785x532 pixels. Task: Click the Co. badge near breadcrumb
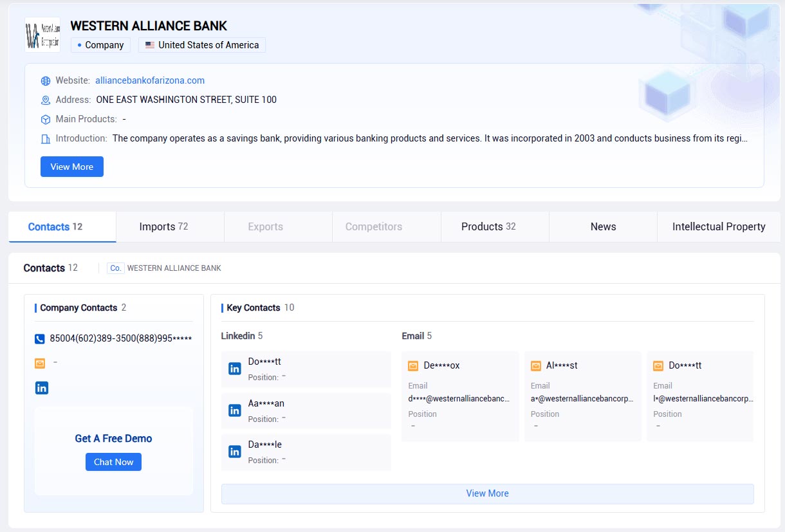click(116, 268)
